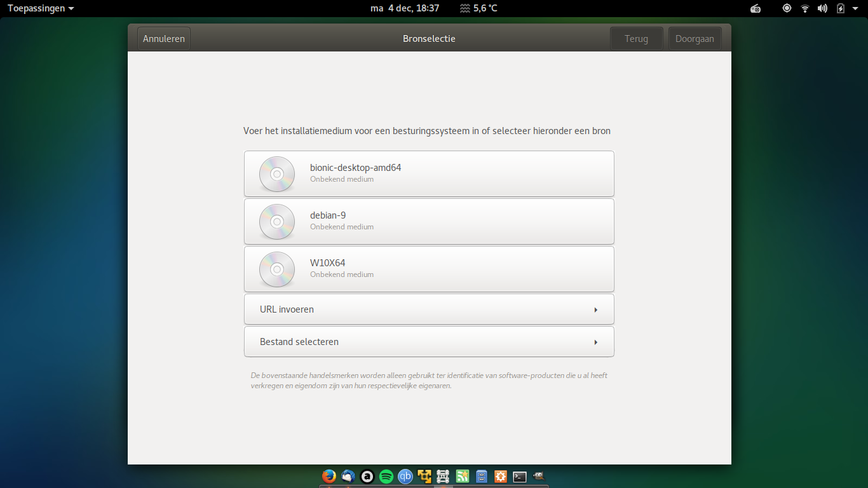
Task: Click the battery charging icon
Action: point(841,8)
